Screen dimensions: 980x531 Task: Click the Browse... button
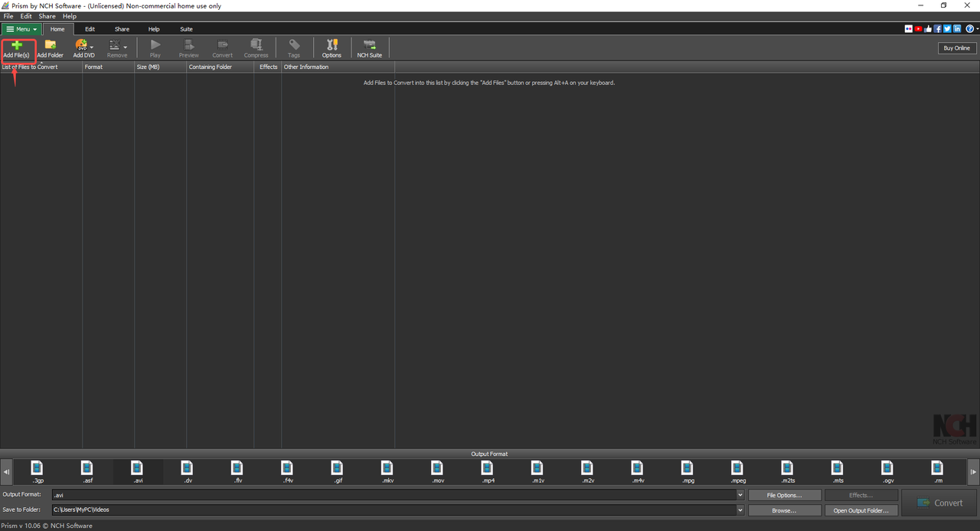(785, 510)
